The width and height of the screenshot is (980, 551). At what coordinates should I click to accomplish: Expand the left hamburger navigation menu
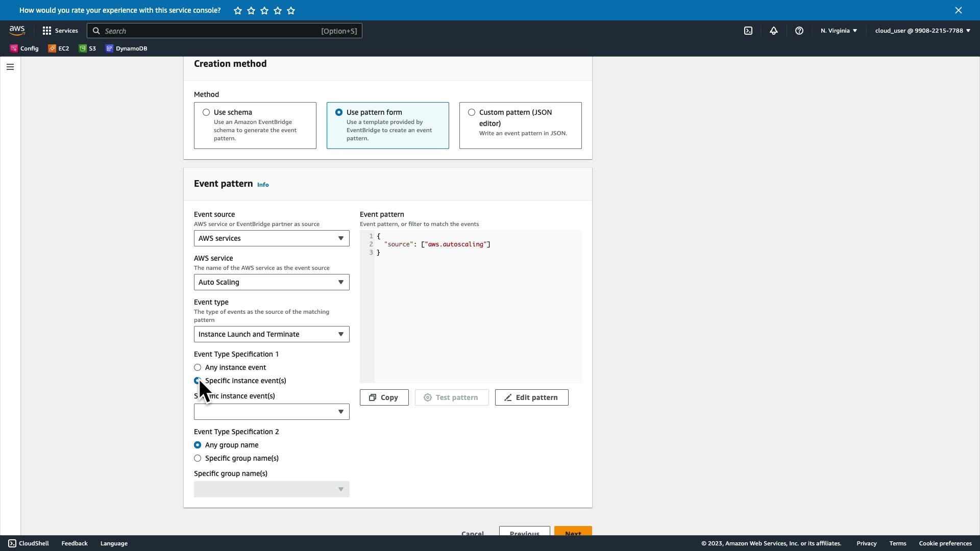pyautogui.click(x=10, y=67)
